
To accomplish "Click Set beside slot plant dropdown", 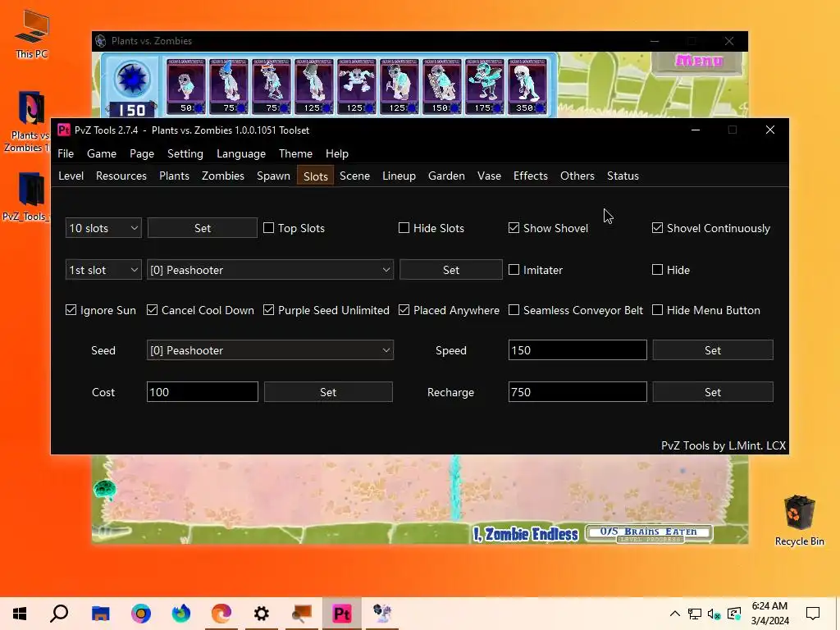I will (451, 269).
